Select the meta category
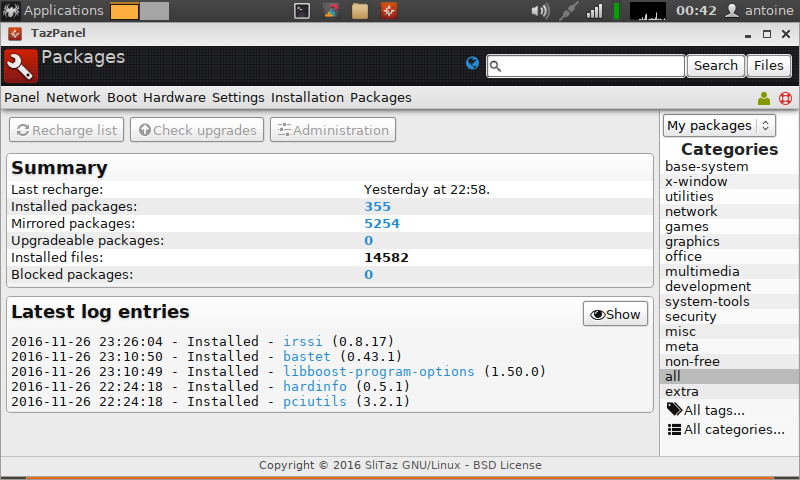800x480 pixels. (x=681, y=347)
